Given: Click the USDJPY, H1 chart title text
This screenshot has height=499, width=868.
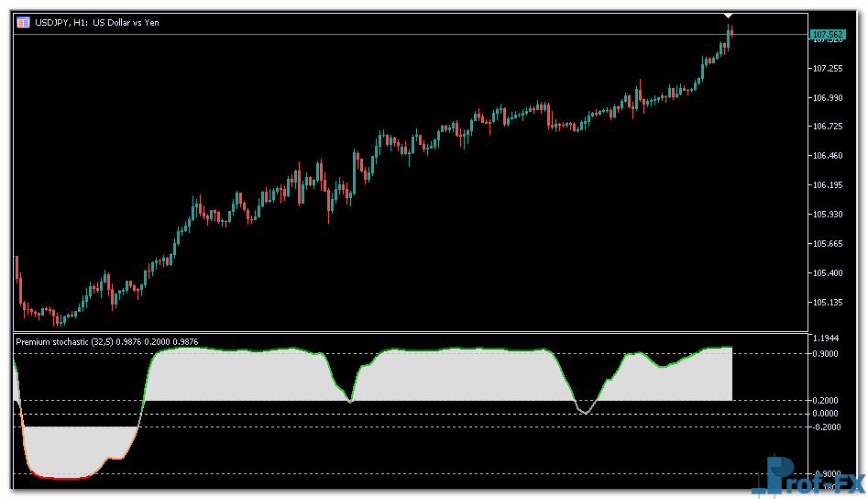Looking at the screenshot, I should pyautogui.click(x=96, y=22).
